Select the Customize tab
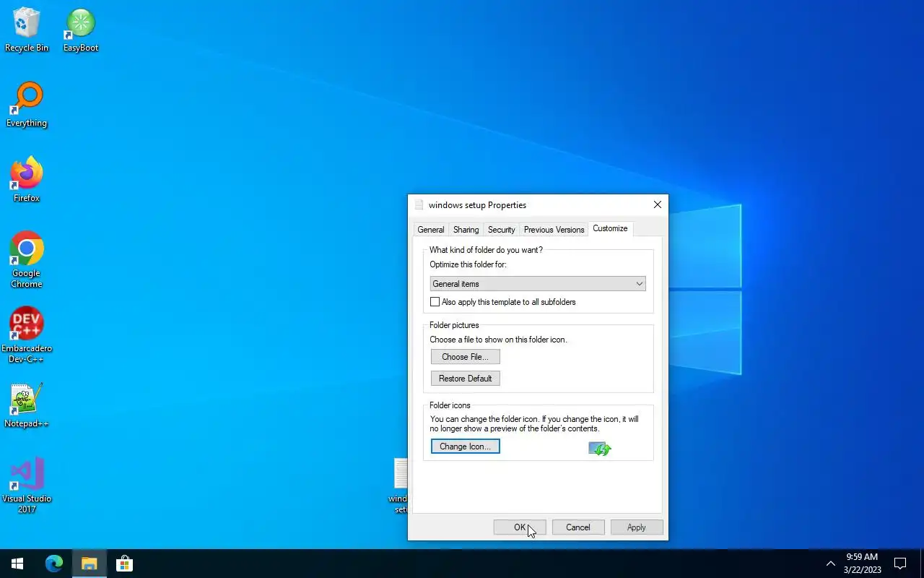Viewport: 924px width, 578px height. [610, 228]
